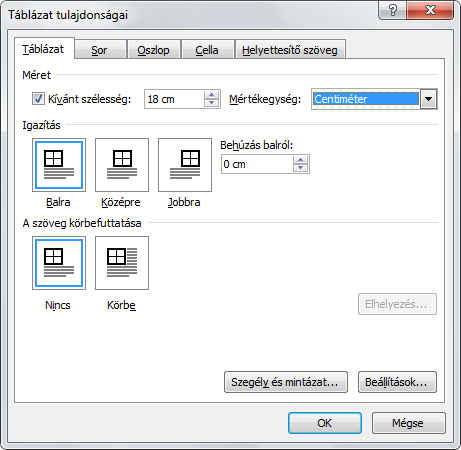Toggle the Kívánt szélesség checkbox
The width and height of the screenshot is (461, 450).
pos(38,99)
